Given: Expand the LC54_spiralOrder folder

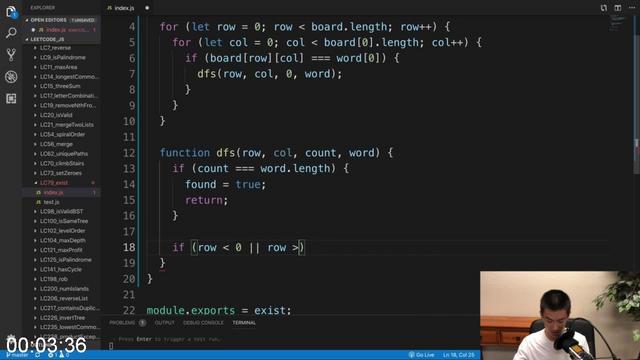Looking at the screenshot, I should pyautogui.click(x=62, y=134).
